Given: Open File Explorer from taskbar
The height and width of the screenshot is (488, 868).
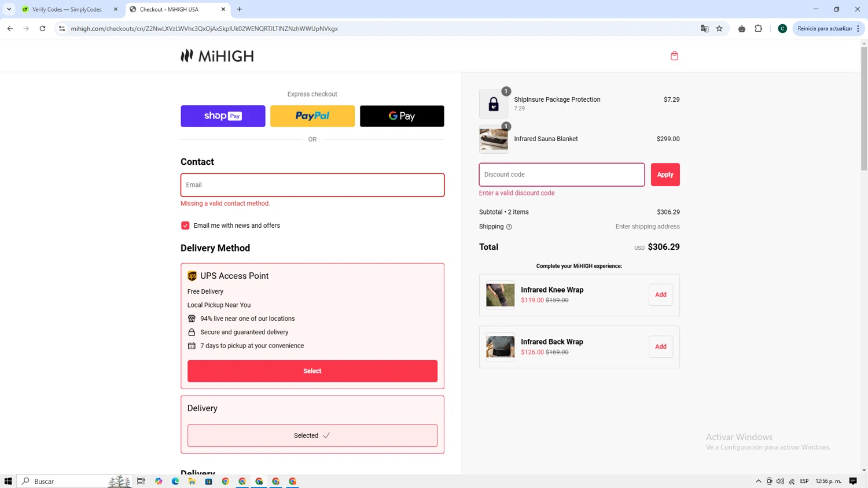Looking at the screenshot, I should [192, 481].
